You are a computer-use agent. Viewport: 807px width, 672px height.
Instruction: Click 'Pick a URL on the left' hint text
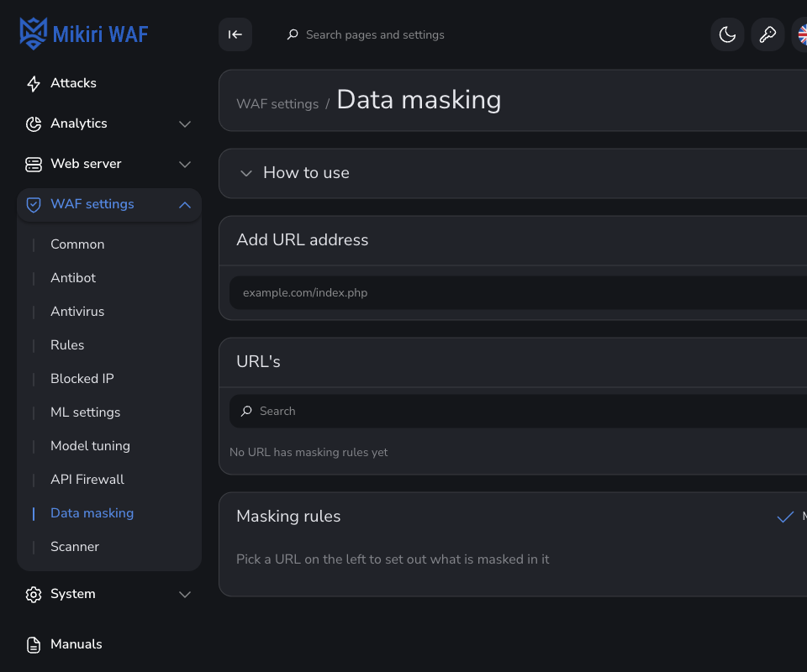tap(393, 559)
